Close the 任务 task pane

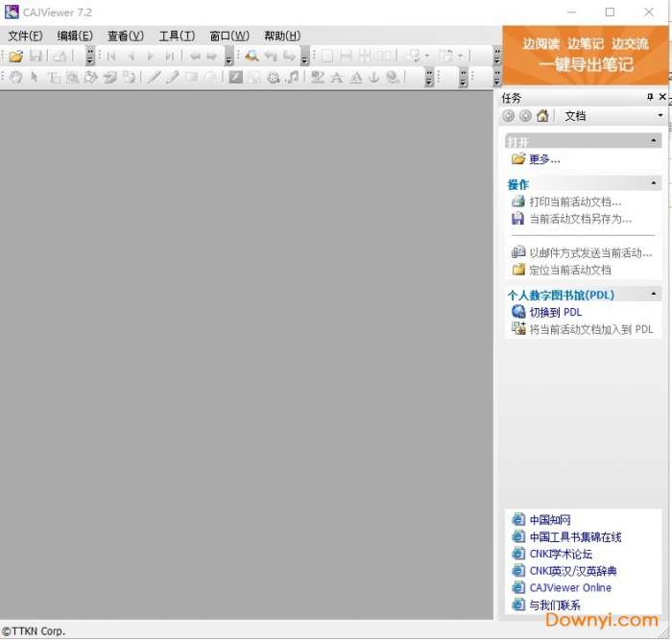(x=661, y=98)
